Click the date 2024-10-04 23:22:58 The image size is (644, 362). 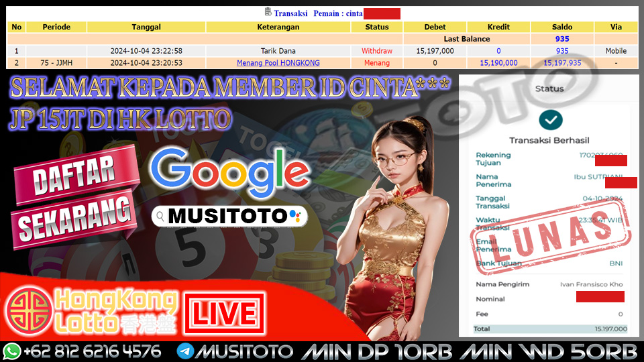(x=146, y=51)
